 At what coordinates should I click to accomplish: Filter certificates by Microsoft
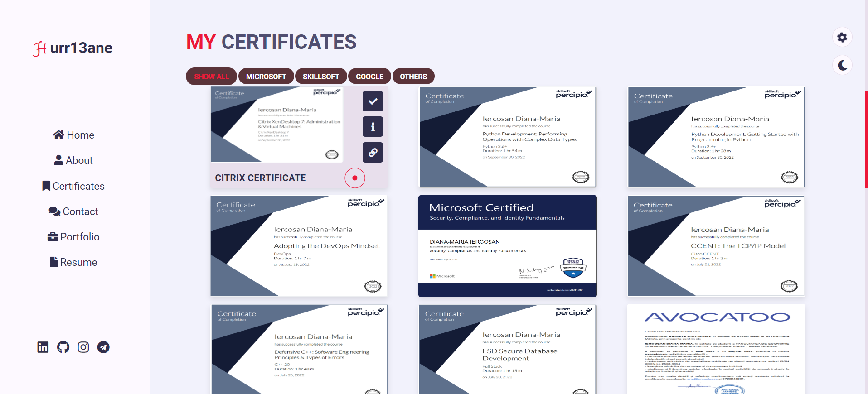click(x=266, y=77)
